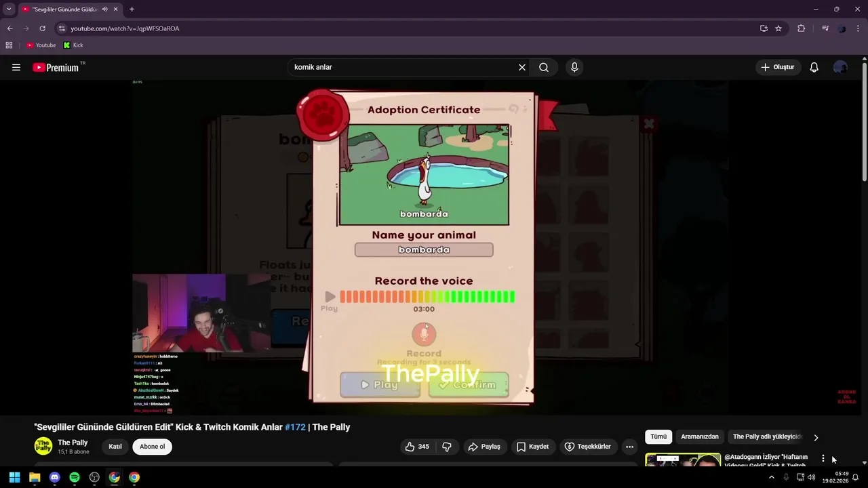This screenshot has height=488, width=868.
Task: Click the youtube.com URL address bar
Action: click(125, 28)
